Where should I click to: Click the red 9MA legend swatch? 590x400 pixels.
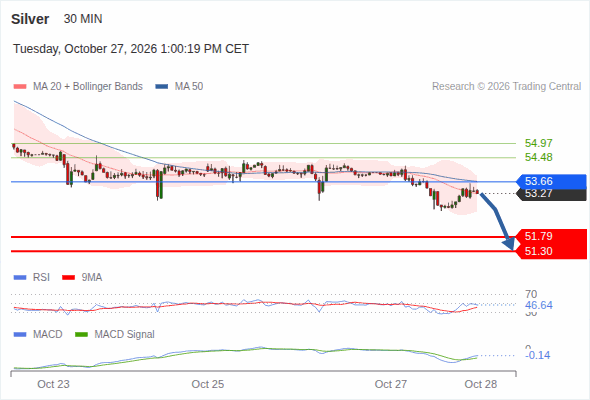pos(68,278)
